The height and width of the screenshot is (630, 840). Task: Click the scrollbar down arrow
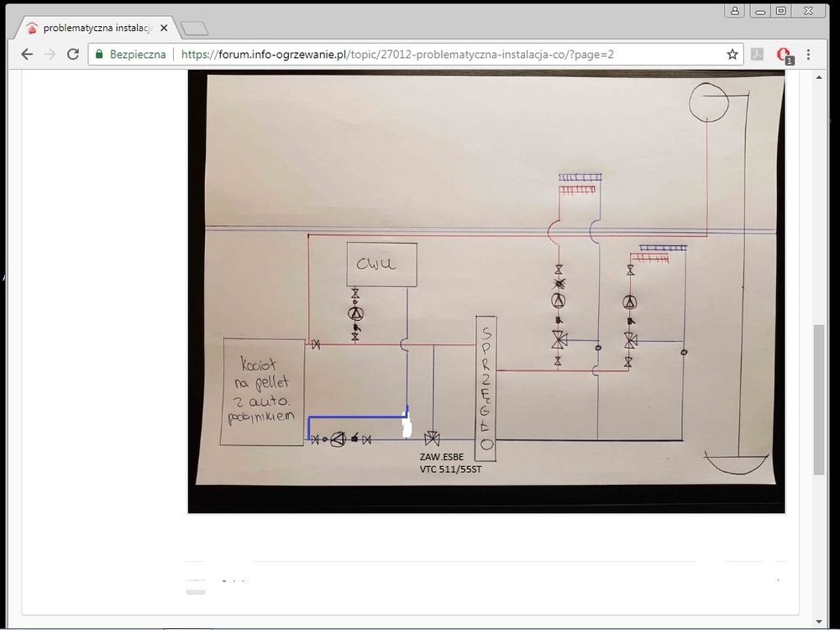[819, 622]
